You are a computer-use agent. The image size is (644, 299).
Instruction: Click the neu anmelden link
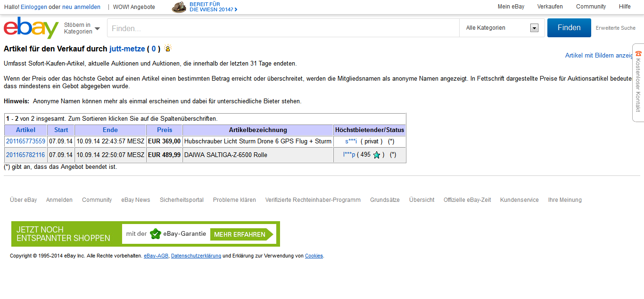pos(81,7)
